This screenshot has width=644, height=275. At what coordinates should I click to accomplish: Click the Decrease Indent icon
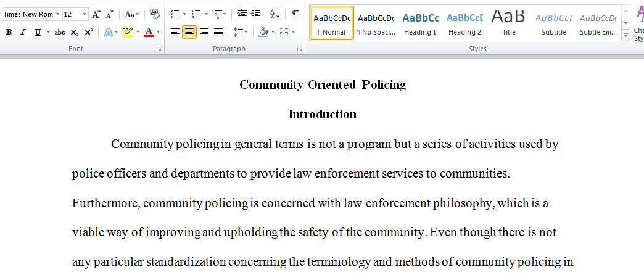242,14
